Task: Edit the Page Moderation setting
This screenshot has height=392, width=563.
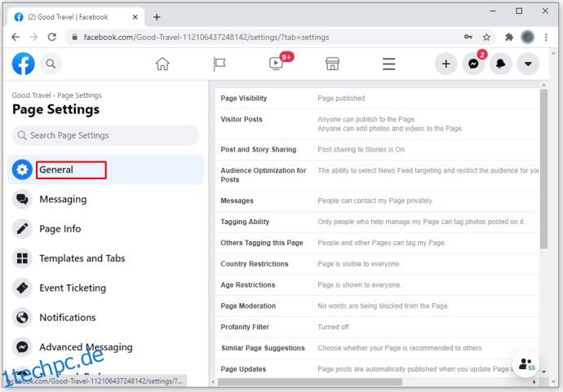Action: click(x=377, y=306)
